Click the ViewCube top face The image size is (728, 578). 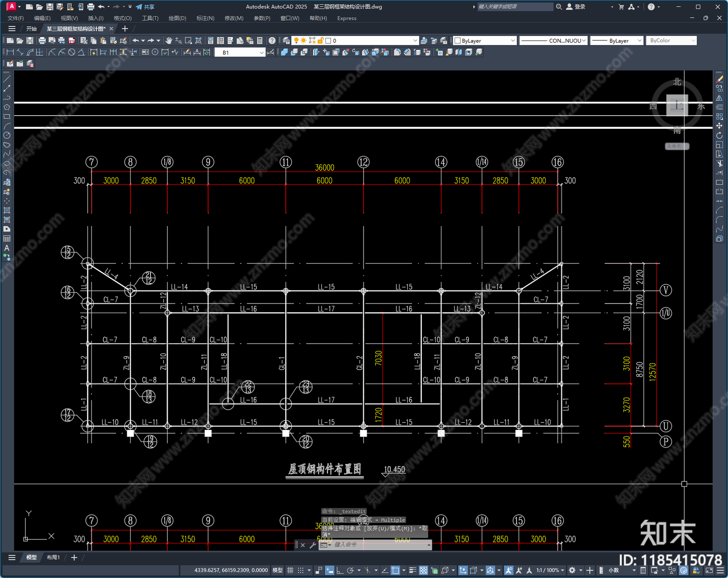point(677,106)
